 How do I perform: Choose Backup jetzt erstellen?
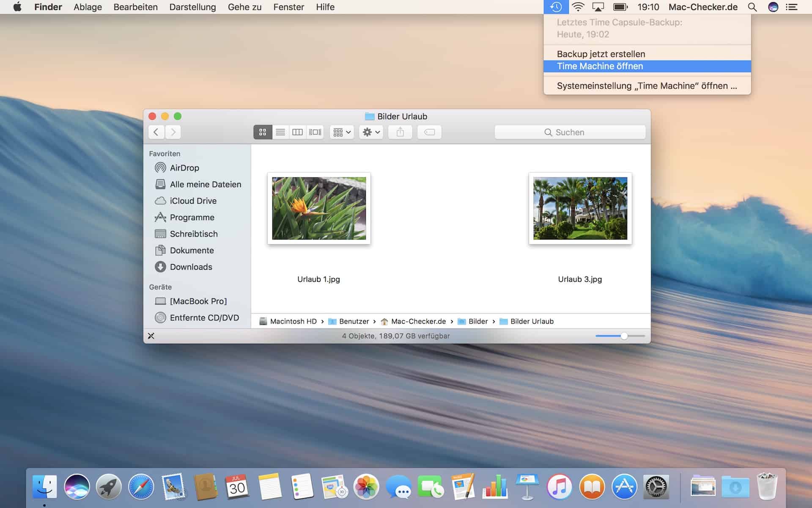click(647, 54)
